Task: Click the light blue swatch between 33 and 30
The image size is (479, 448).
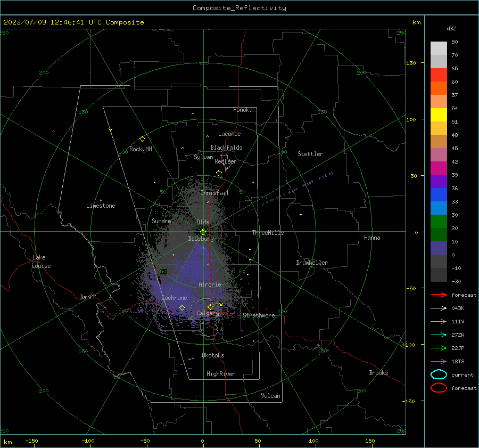Action: (x=439, y=208)
